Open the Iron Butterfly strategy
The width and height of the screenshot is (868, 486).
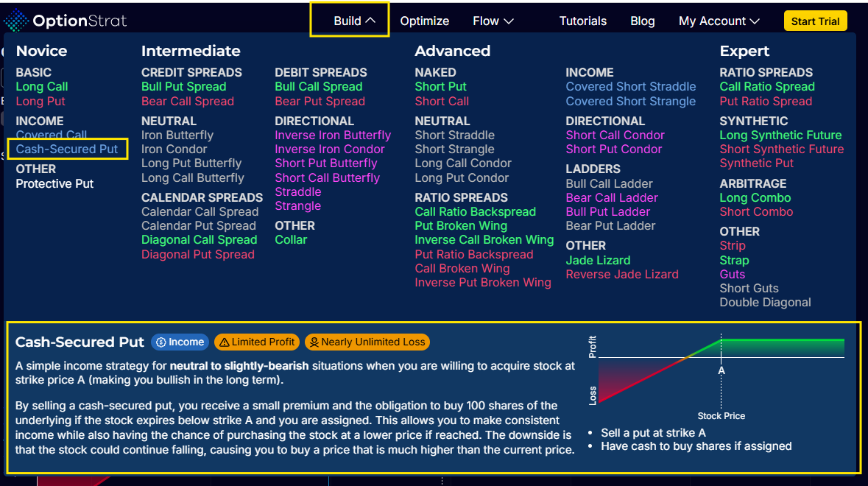tap(177, 135)
